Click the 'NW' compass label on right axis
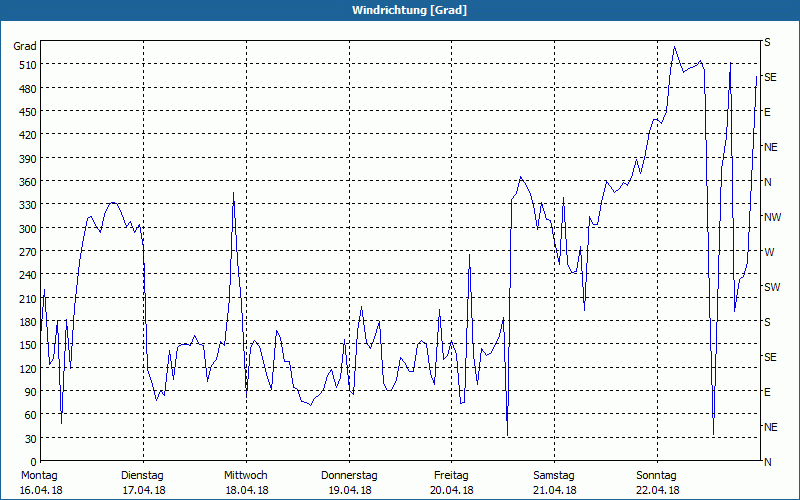Image resolution: width=800 pixels, height=500 pixels. tap(772, 217)
